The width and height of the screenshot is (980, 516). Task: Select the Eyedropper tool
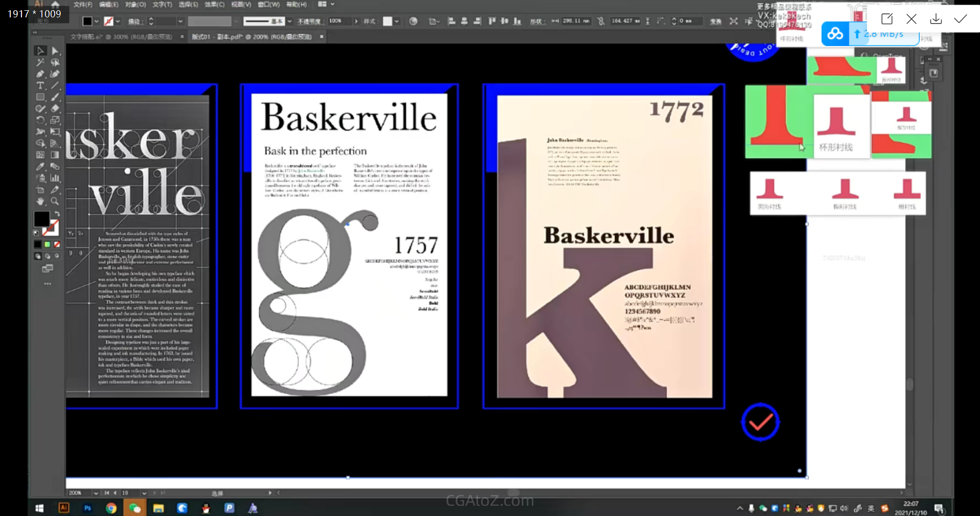tap(40, 167)
